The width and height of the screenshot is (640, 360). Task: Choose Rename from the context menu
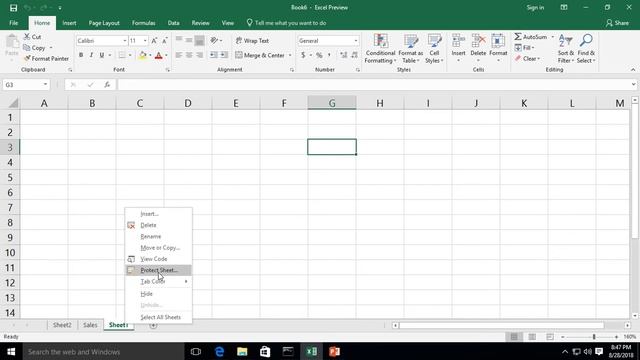click(158, 236)
